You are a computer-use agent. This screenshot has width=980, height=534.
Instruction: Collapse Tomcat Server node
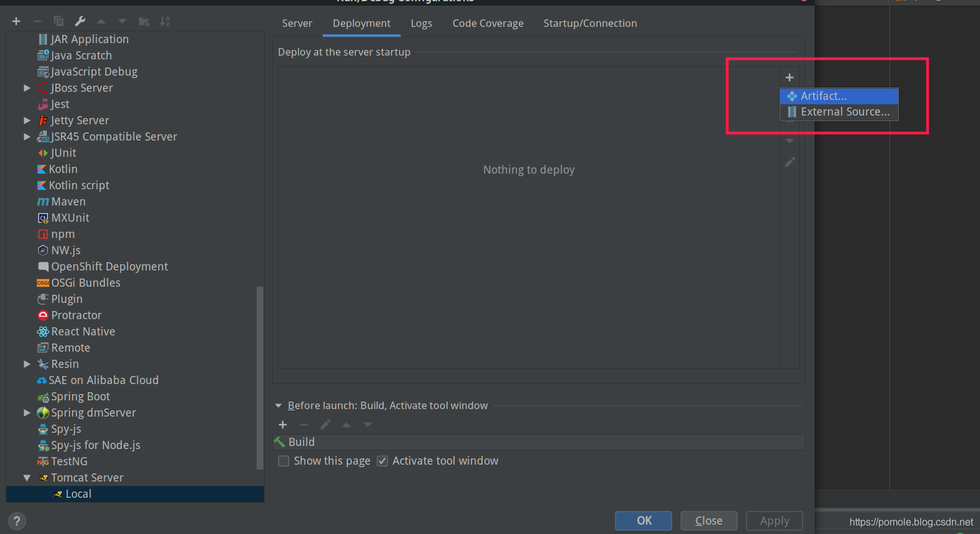[27, 478]
